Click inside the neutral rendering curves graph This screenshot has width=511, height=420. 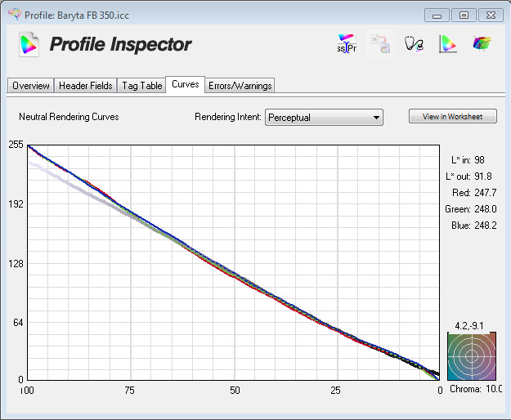click(x=233, y=263)
